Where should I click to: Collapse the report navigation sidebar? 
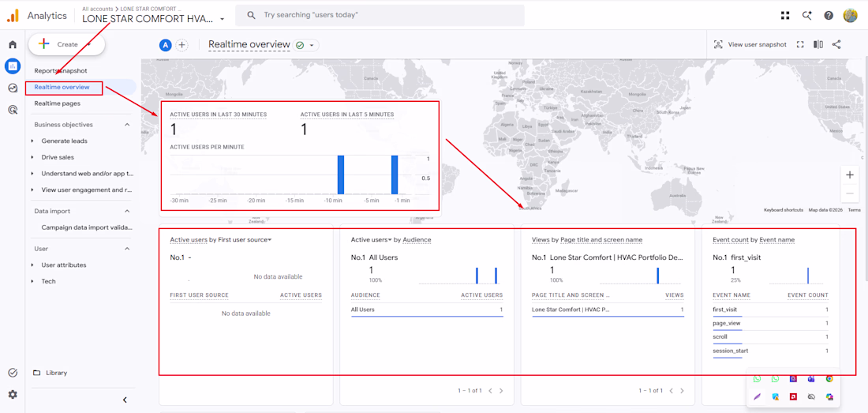coord(125,400)
